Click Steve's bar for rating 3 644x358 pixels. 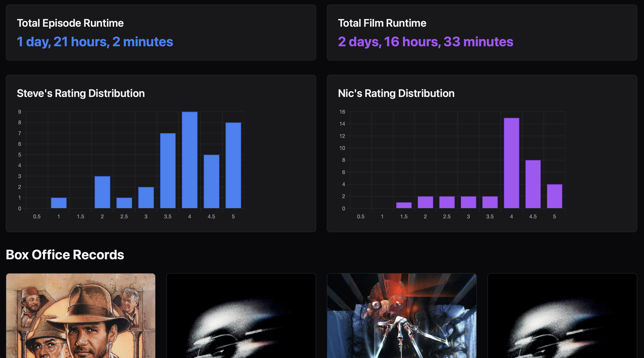click(146, 197)
